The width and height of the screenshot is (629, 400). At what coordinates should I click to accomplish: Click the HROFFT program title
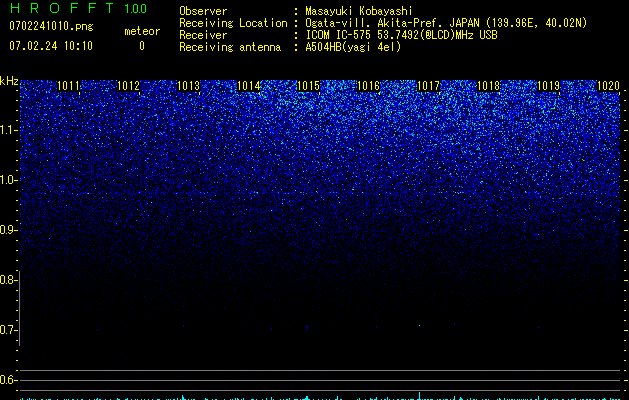[62, 8]
